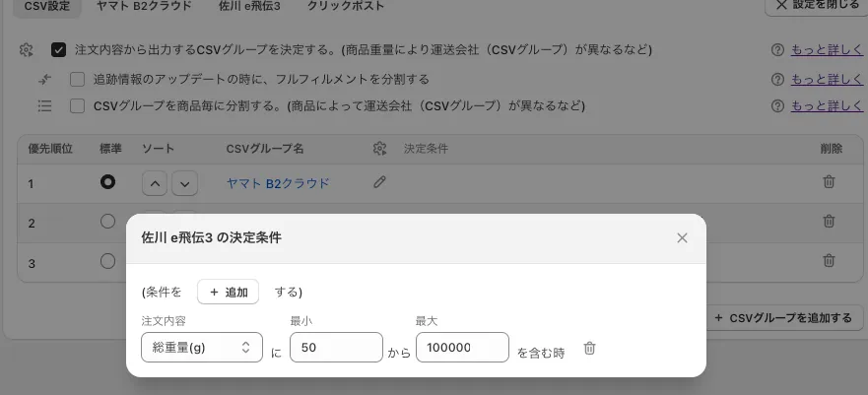The height and width of the screenshot is (395, 868).
Task: Click the ＋追加 button in the dialog
Action: pyautogui.click(x=228, y=292)
